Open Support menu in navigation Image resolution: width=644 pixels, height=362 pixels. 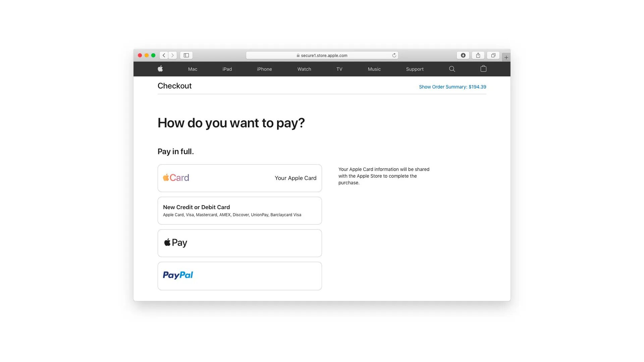[x=415, y=69]
